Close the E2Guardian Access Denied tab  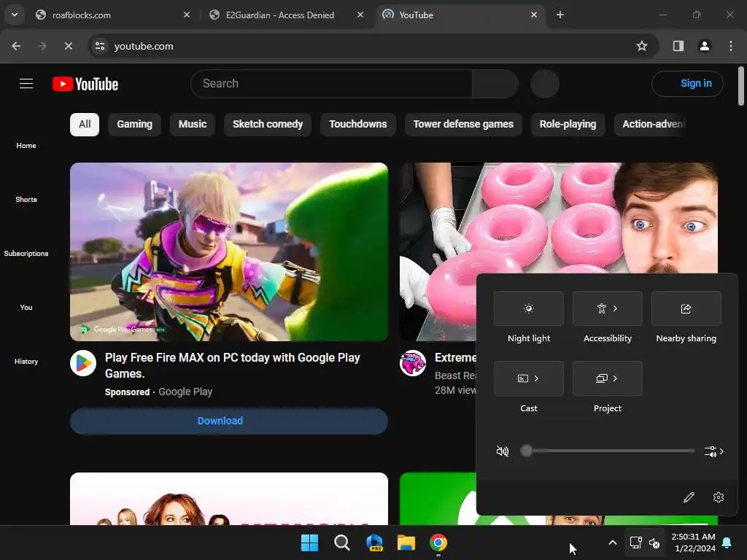coord(360,15)
